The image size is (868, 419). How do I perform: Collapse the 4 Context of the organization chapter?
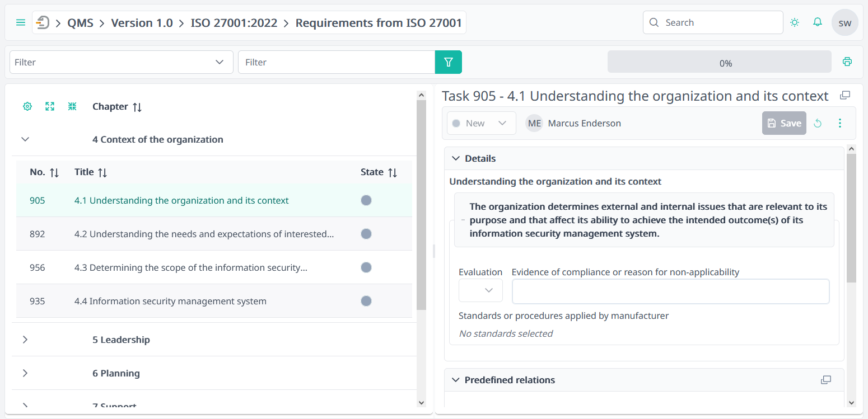point(25,139)
